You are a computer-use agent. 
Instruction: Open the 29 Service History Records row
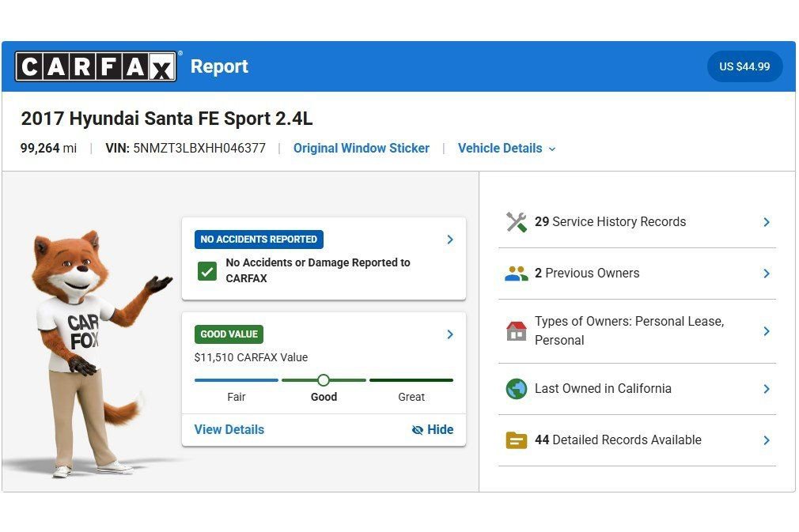tap(637, 222)
